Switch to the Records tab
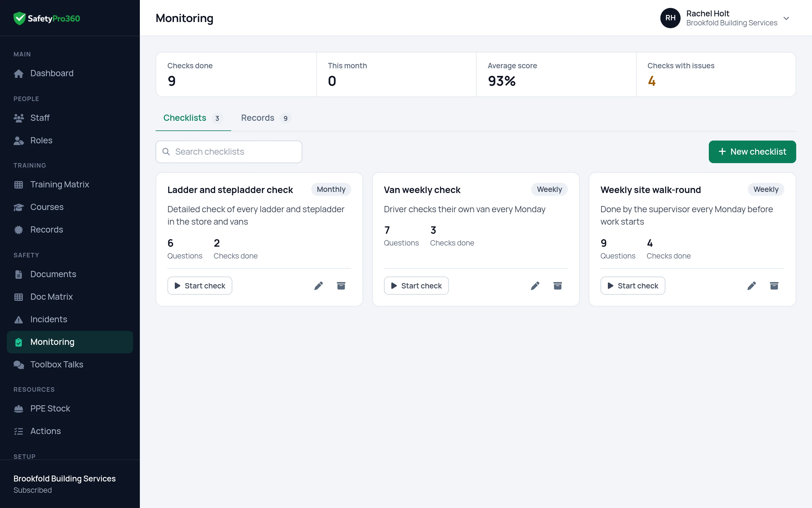This screenshot has width=812, height=508. [x=266, y=118]
